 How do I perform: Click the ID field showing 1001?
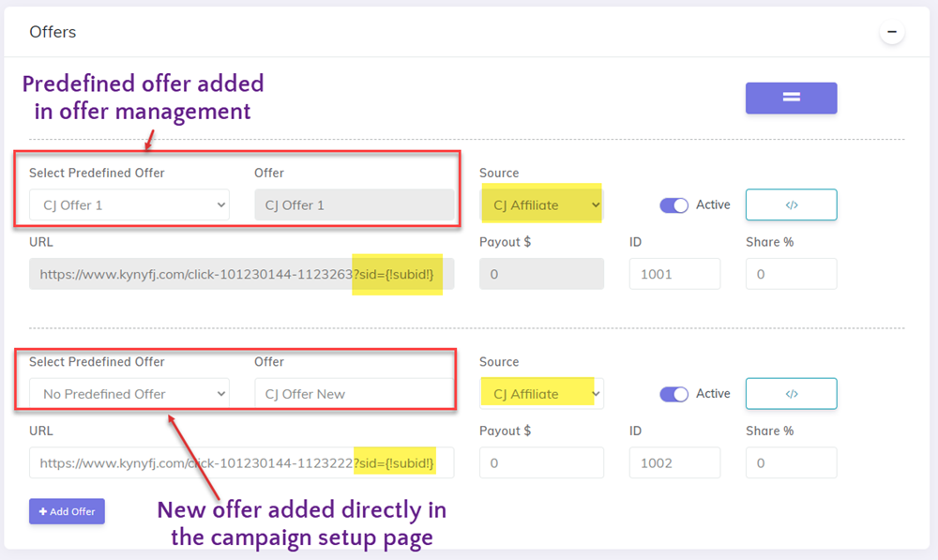point(674,274)
